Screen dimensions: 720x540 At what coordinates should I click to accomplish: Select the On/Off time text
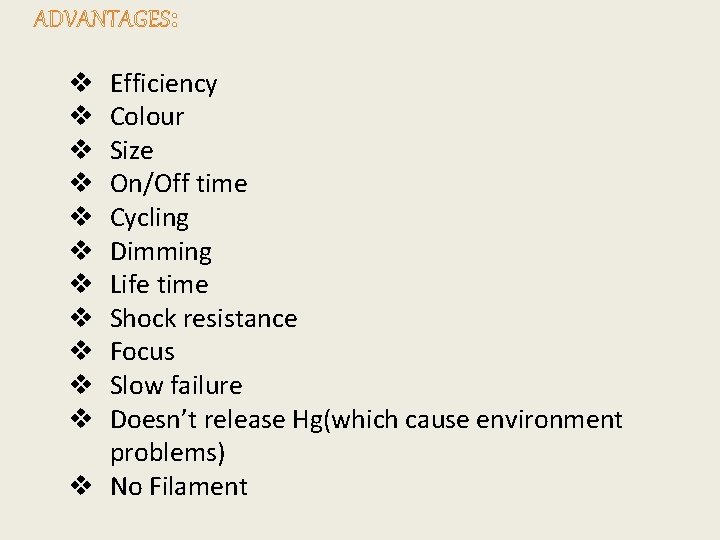pos(179,184)
